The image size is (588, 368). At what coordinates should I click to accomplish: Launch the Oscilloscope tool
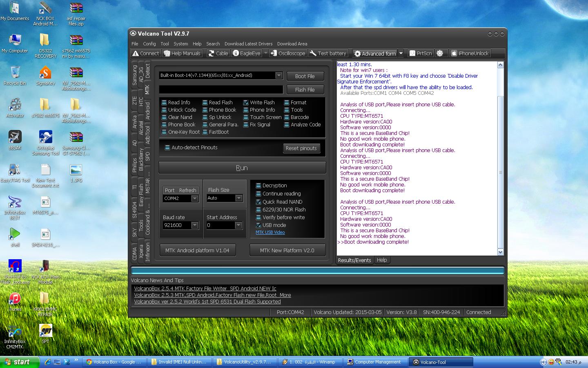(x=288, y=53)
